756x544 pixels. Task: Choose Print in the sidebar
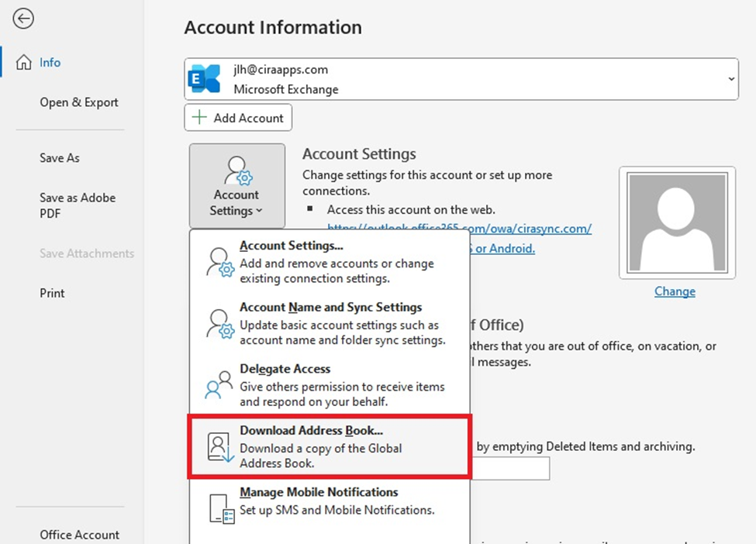(x=52, y=293)
